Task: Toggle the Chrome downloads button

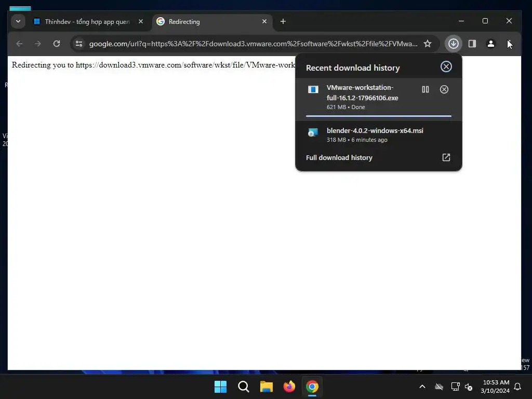Action: click(453, 44)
